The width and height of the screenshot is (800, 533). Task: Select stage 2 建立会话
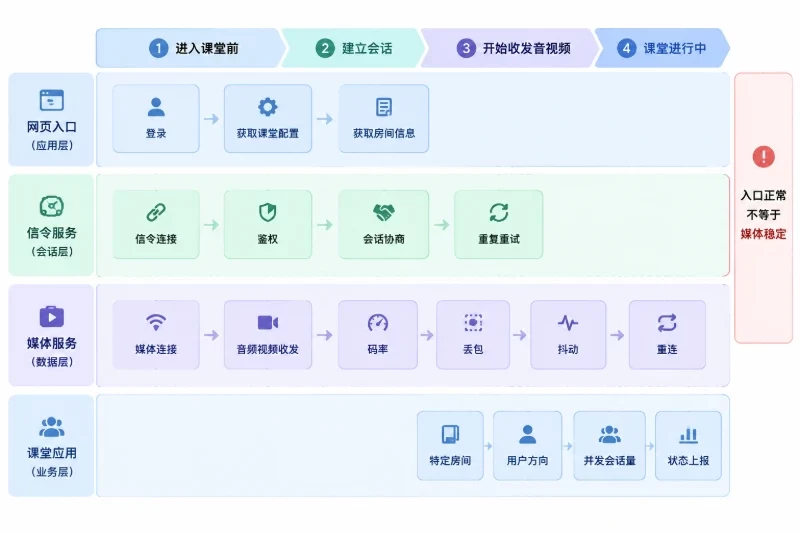(354, 48)
